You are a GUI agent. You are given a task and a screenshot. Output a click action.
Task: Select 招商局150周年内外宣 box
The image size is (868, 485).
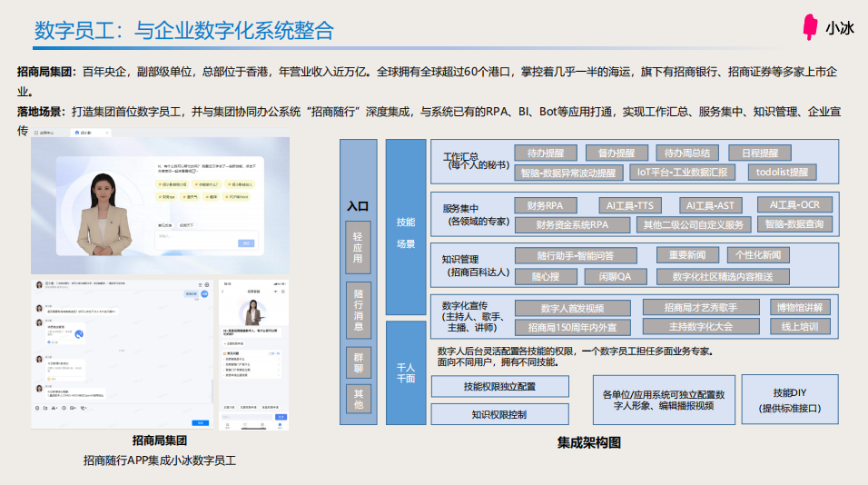point(572,327)
